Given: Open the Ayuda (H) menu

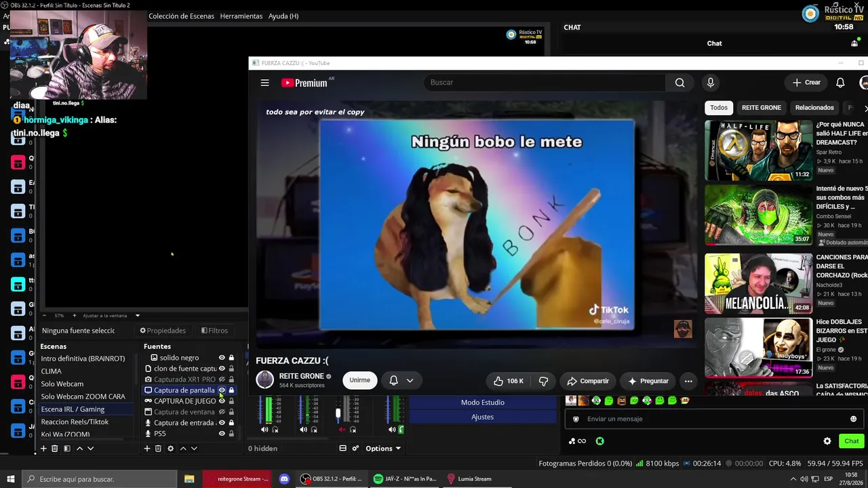Looking at the screenshot, I should tap(283, 16).
